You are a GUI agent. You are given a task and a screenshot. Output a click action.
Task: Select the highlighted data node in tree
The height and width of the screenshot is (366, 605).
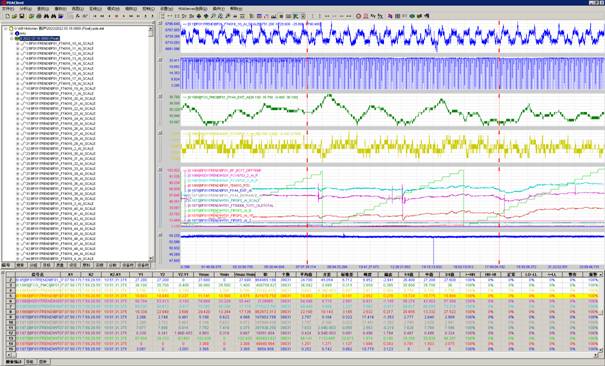pyautogui.click(x=39, y=39)
